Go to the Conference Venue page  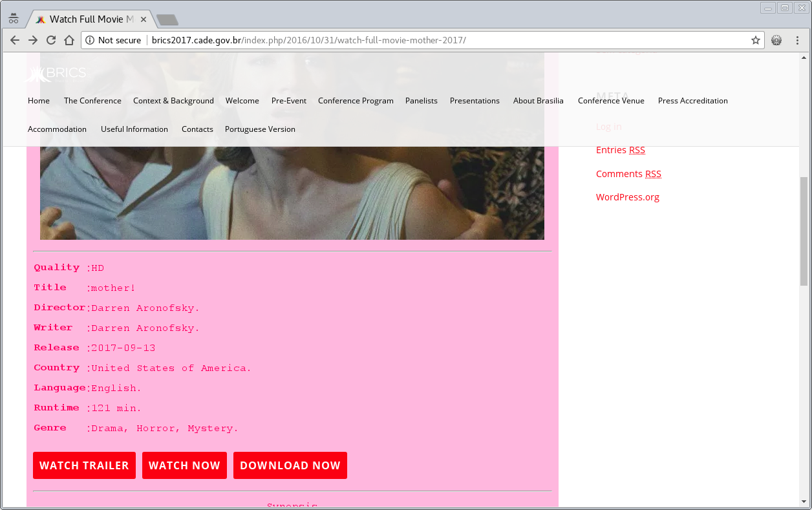(x=611, y=101)
